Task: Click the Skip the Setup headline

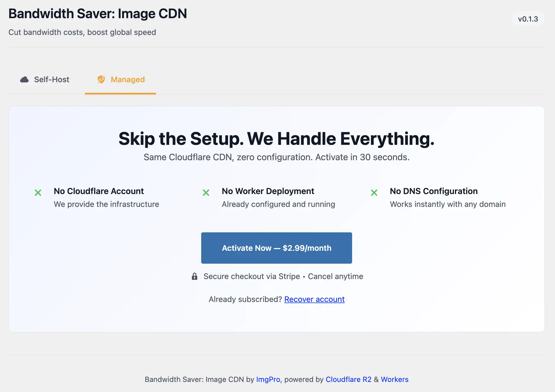Action: (x=276, y=139)
